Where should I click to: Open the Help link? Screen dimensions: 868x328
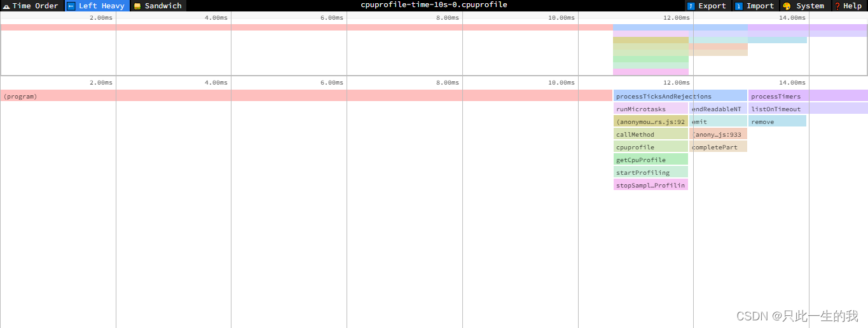point(848,6)
